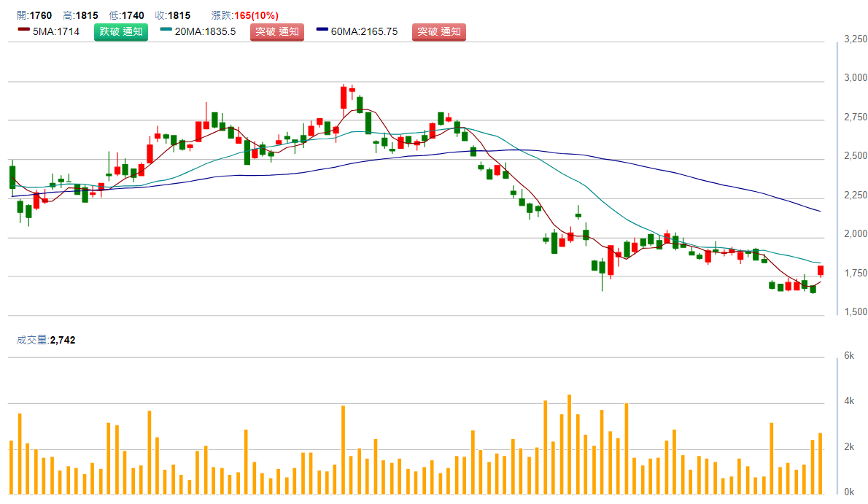Select the 20MA:1835.5 legend label
Image resolution: width=868 pixels, height=504 pixels.
[x=205, y=32]
